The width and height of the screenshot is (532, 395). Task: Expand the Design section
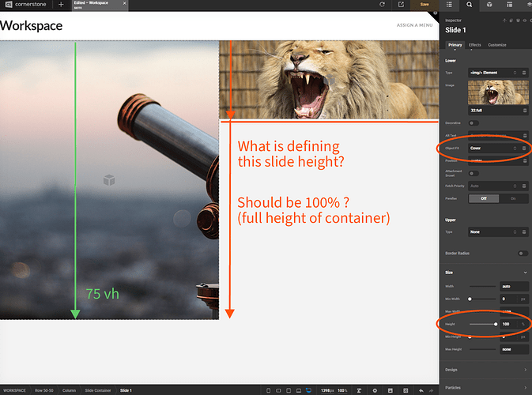[x=485, y=370]
